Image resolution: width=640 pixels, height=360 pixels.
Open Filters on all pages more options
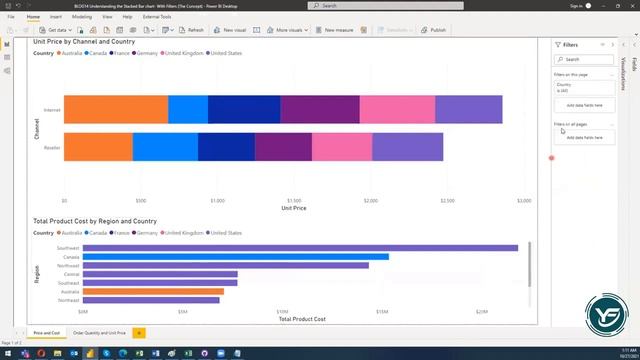tap(611, 124)
